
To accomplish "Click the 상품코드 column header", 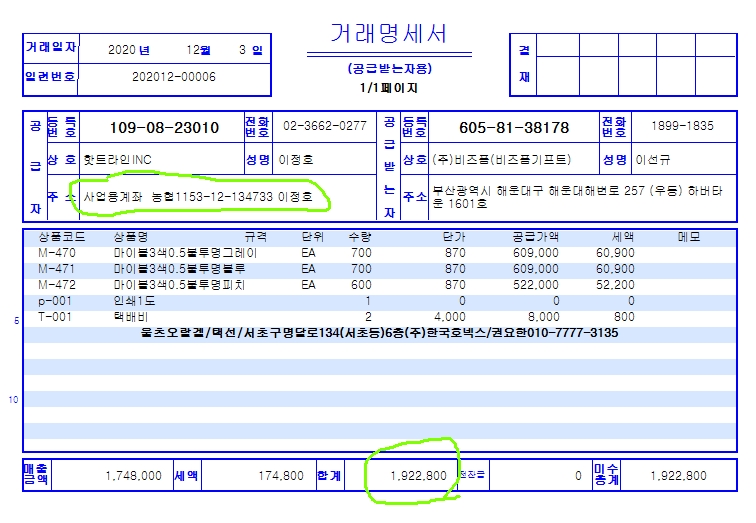I will tap(60, 238).
